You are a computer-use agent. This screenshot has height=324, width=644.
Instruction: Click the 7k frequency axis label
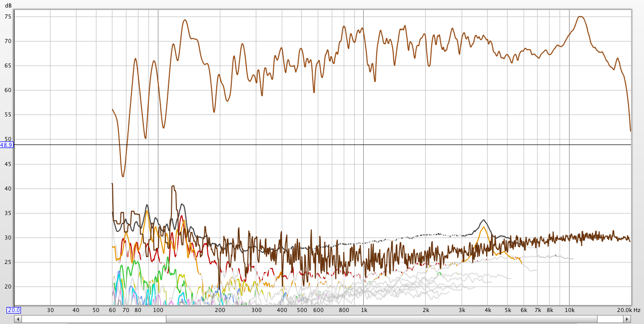538,310
